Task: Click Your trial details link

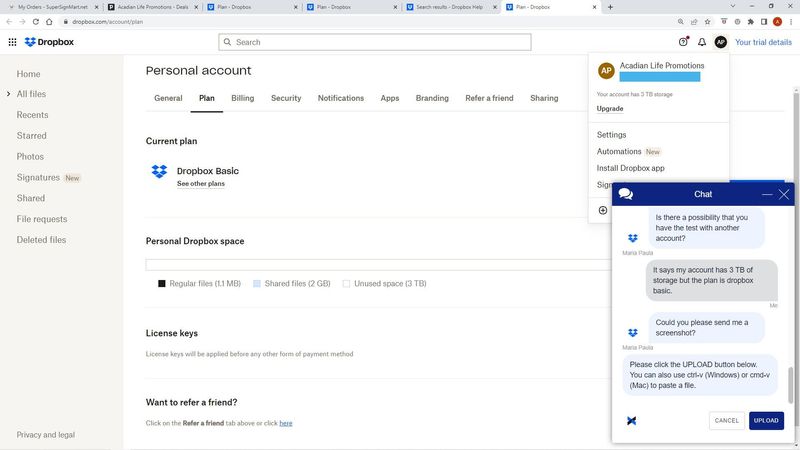Action: [x=763, y=42]
